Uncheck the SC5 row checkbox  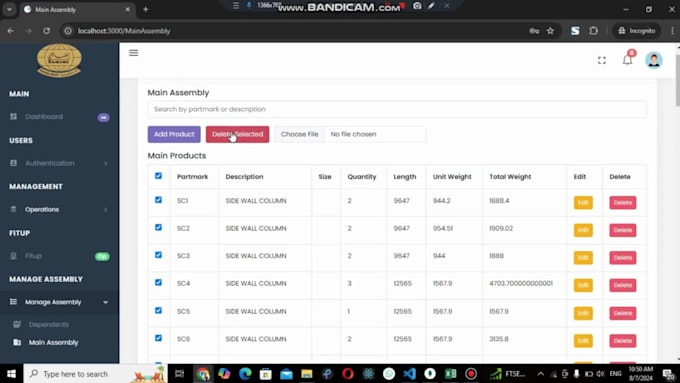click(x=158, y=311)
